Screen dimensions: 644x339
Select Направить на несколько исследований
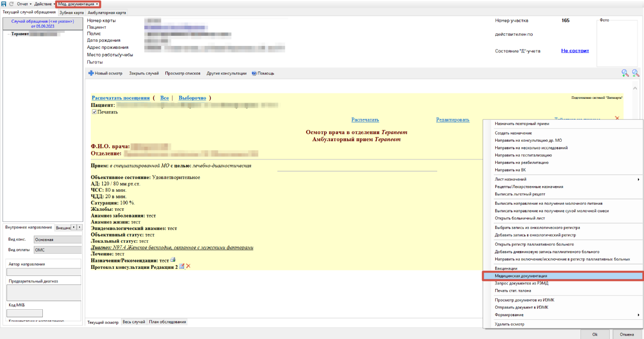pyautogui.click(x=563, y=148)
